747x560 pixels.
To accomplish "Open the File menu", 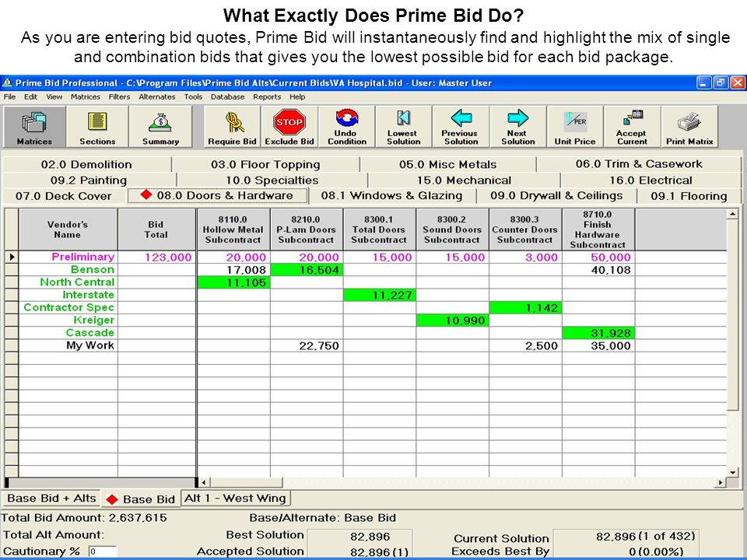I will pyautogui.click(x=9, y=96).
